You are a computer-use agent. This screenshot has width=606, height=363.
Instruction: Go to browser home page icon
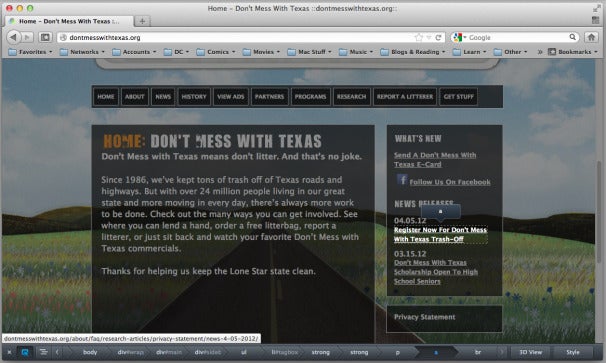pyautogui.click(x=591, y=37)
